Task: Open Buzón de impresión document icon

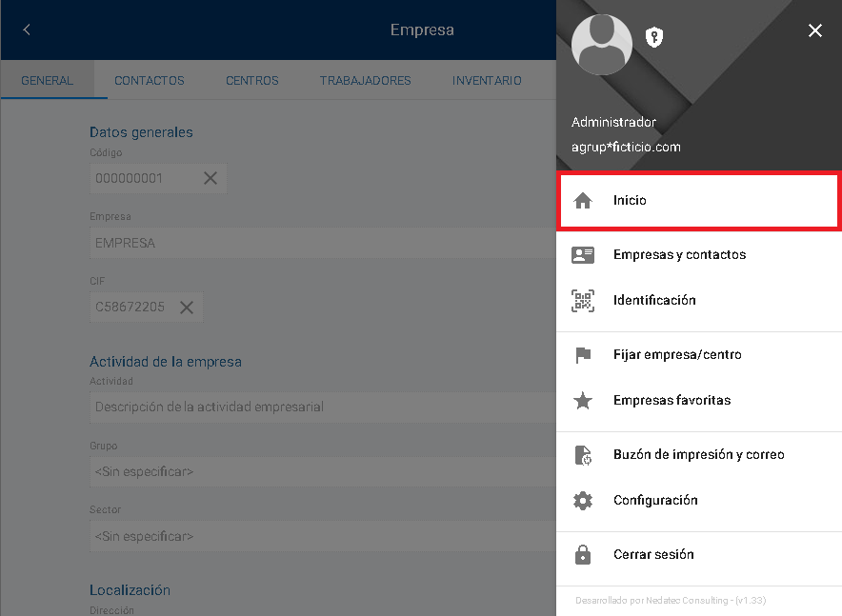Action: pyautogui.click(x=583, y=455)
